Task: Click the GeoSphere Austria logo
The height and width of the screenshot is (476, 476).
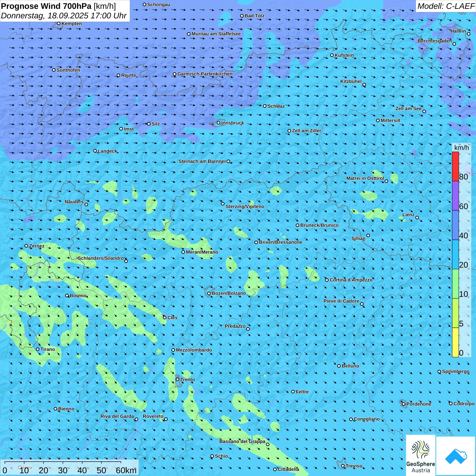Action: (421, 455)
